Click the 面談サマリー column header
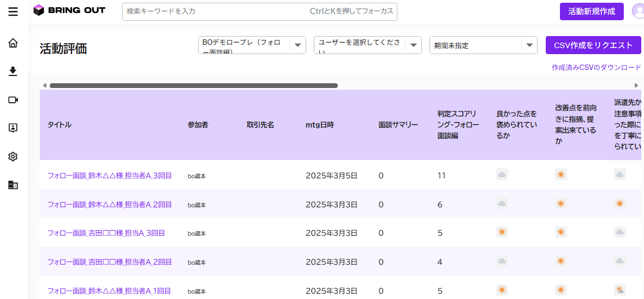This screenshot has width=644, height=299. pyautogui.click(x=398, y=125)
